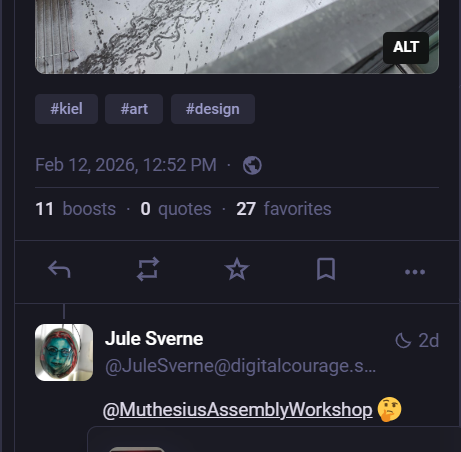The image size is (461, 452).
Task: Boost this post with the arrows icon
Action: coord(148,269)
